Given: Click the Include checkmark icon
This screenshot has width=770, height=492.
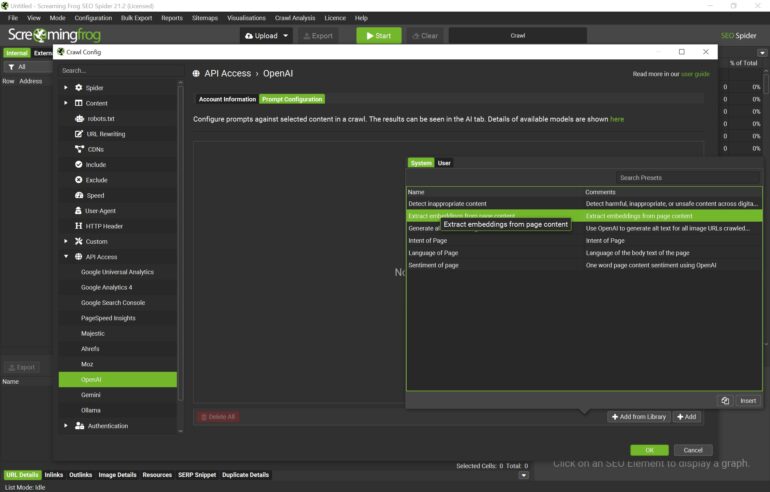Looking at the screenshot, I should point(79,164).
